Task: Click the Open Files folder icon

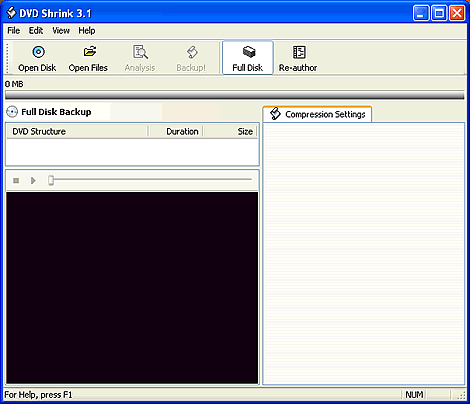Action: [x=90, y=52]
